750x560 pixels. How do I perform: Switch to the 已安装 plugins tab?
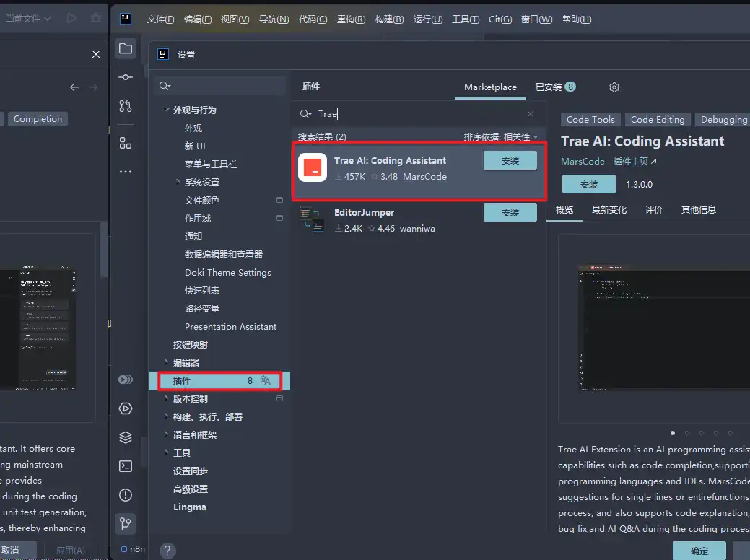(x=555, y=87)
